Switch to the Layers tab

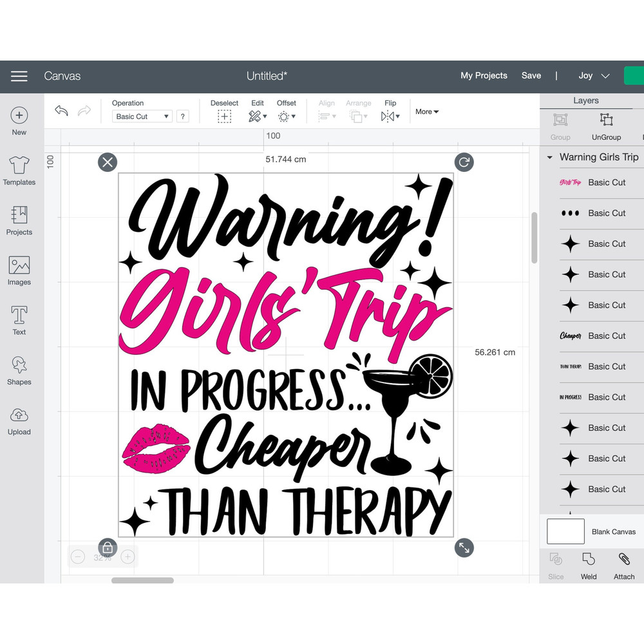coord(586,100)
